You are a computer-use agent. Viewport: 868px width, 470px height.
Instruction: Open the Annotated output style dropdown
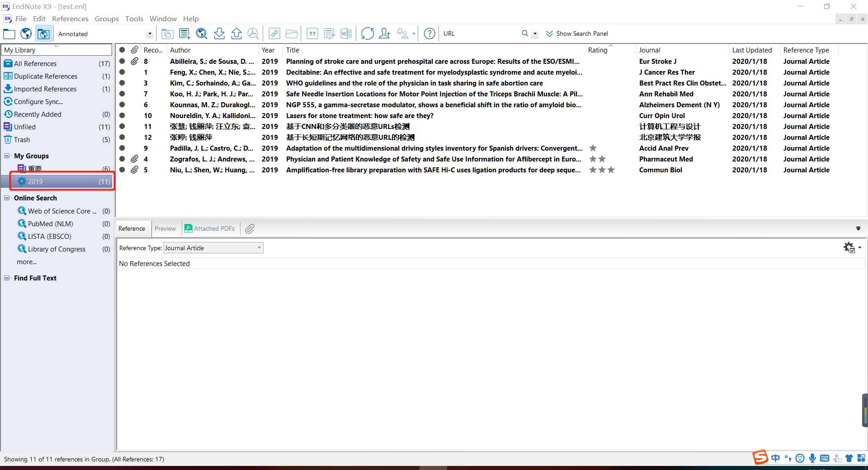pos(150,34)
